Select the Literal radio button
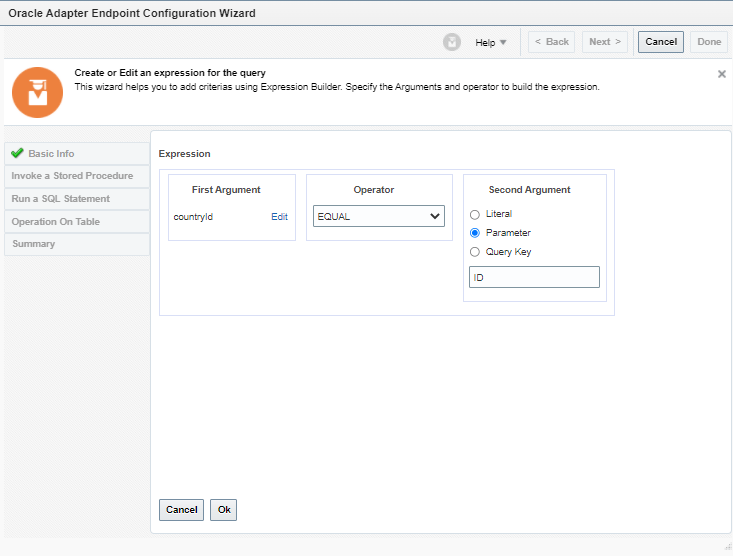Screen dimensions: 733x556 coord(475,214)
